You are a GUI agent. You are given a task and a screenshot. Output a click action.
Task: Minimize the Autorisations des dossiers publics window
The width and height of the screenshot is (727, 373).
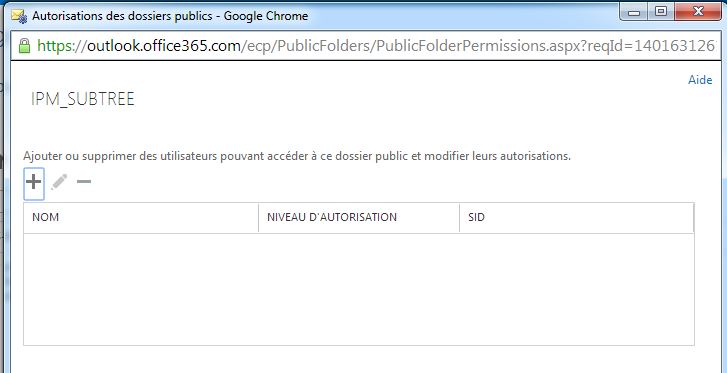click(633, 12)
